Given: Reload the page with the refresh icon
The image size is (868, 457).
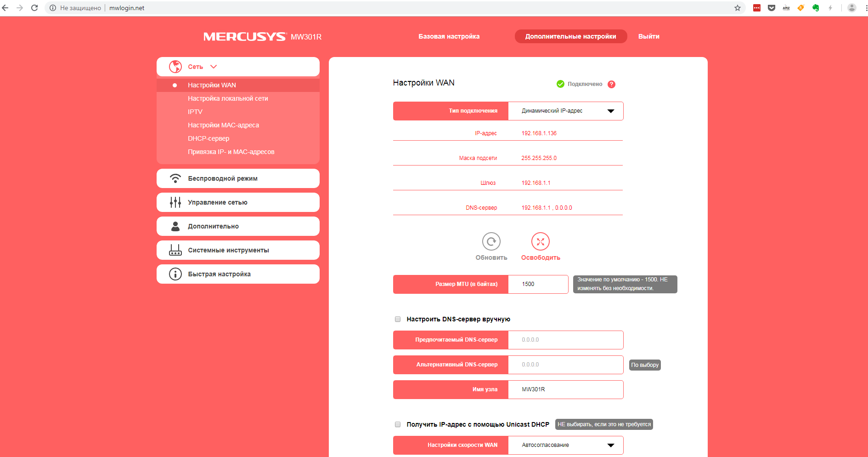Looking at the screenshot, I should tap(34, 8).
